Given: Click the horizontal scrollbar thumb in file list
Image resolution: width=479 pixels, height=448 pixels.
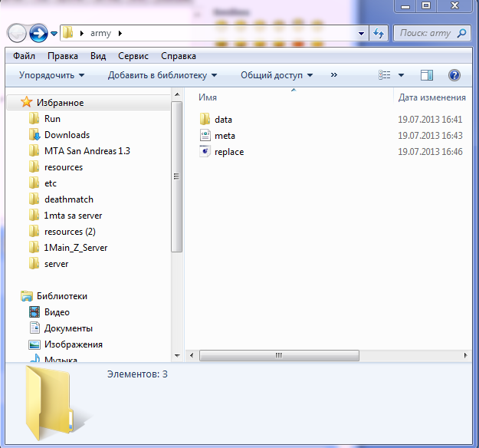Looking at the screenshot, I should click(x=279, y=356).
